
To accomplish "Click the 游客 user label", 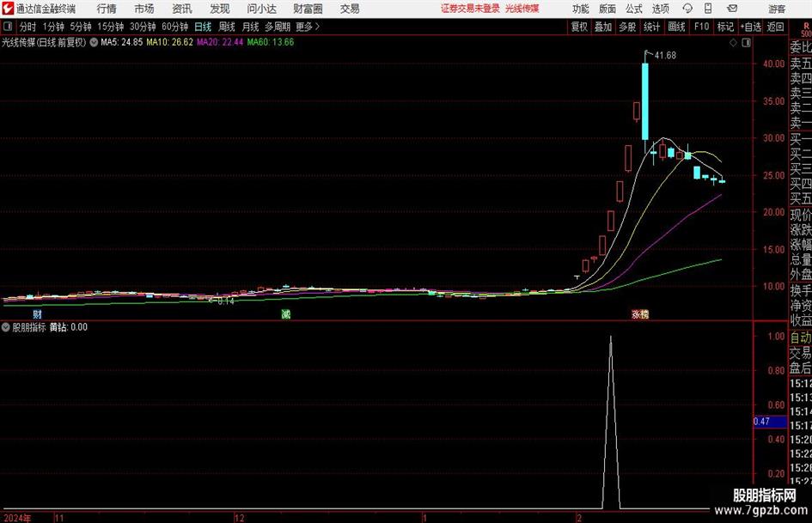I will coord(777,9).
